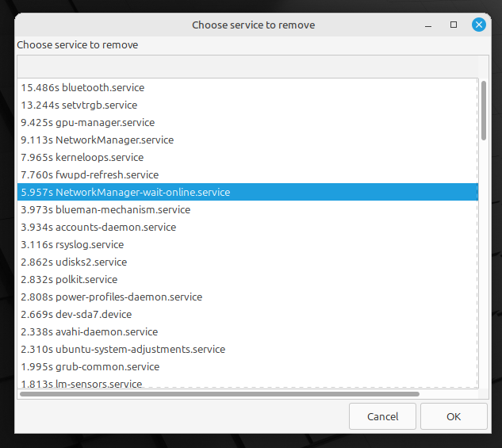
Task: Choose gpu-manager.service from list
Action: (247, 122)
